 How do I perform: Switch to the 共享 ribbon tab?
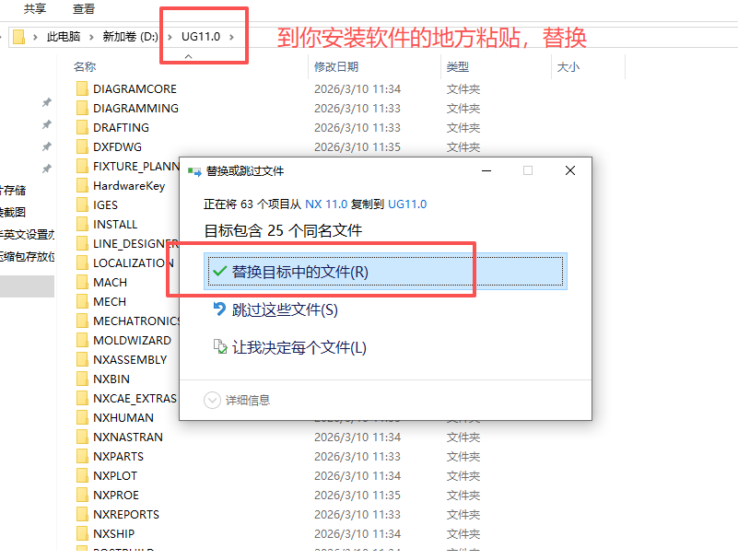click(34, 7)
